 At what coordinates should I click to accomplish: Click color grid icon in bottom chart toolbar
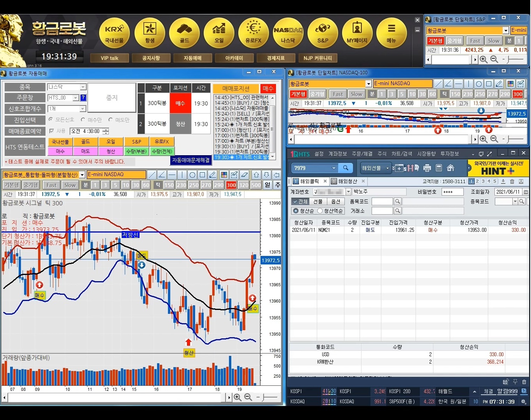(224, 175)
